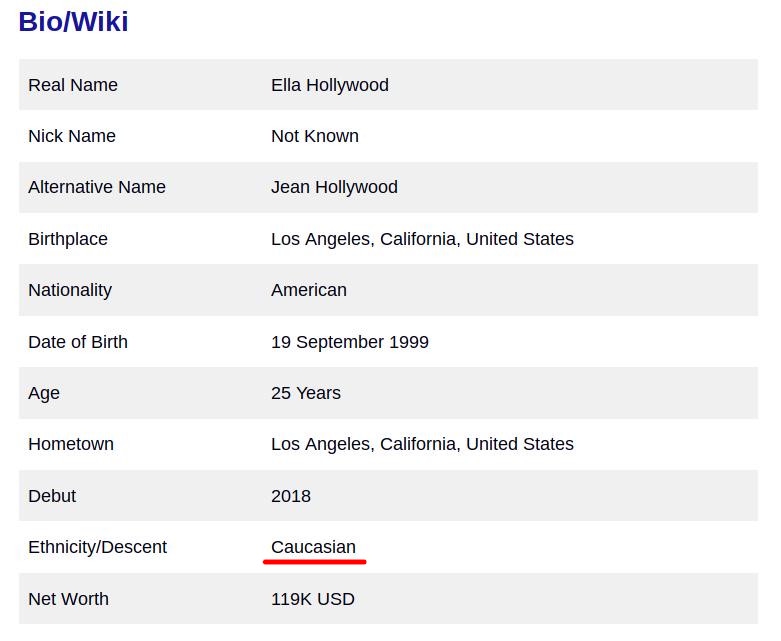Click the Ella Hollywood value
Viewport: 781px width, 641px height.
(330, 85)
